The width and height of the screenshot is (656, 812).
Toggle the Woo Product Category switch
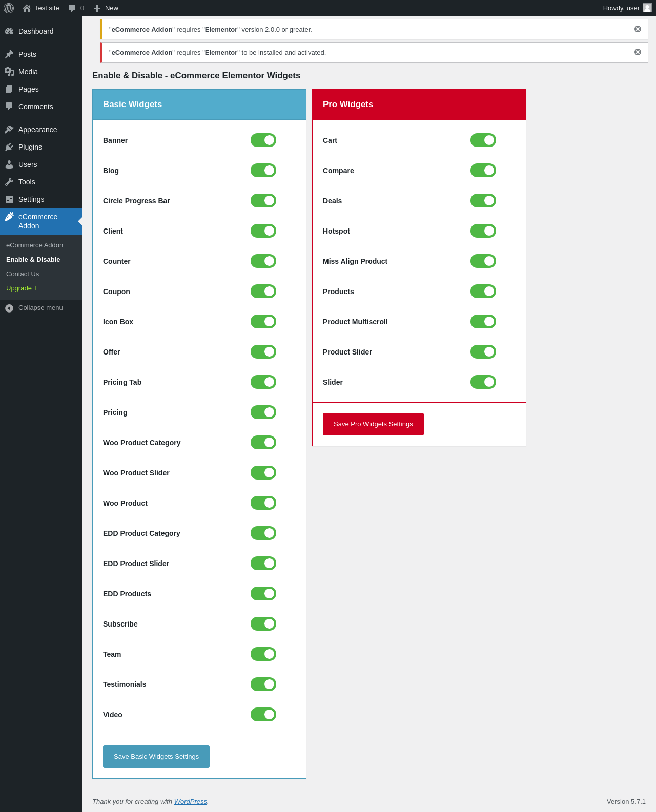[263, 443]
